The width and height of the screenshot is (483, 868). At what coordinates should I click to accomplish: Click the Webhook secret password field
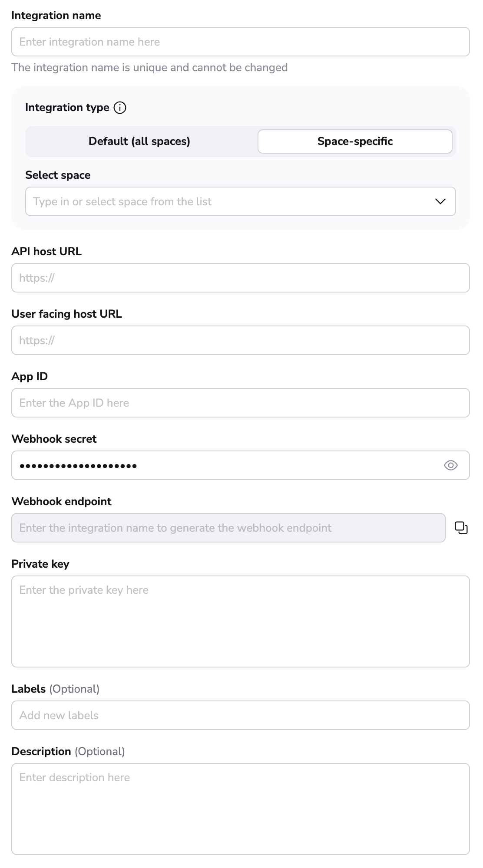point(226,465)
